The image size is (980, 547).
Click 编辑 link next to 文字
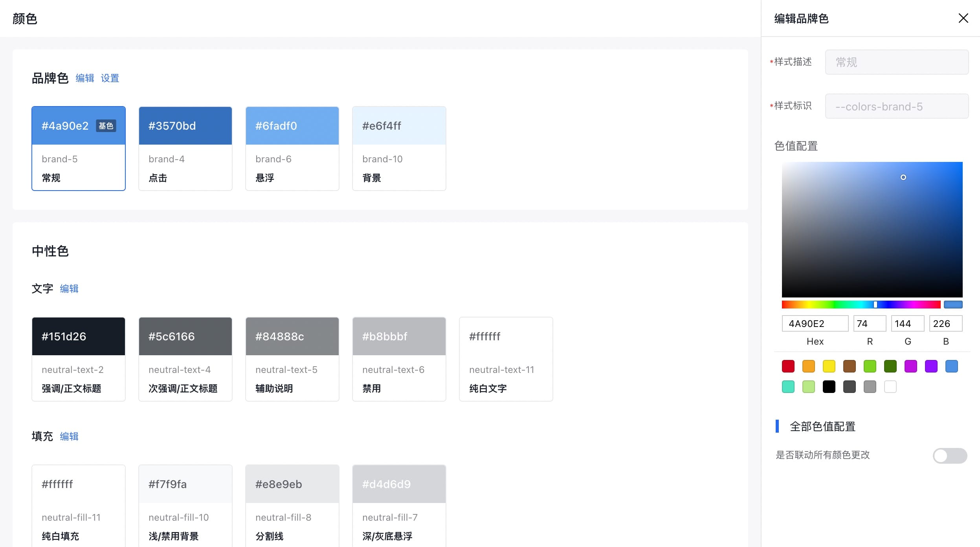click(69, 289)
